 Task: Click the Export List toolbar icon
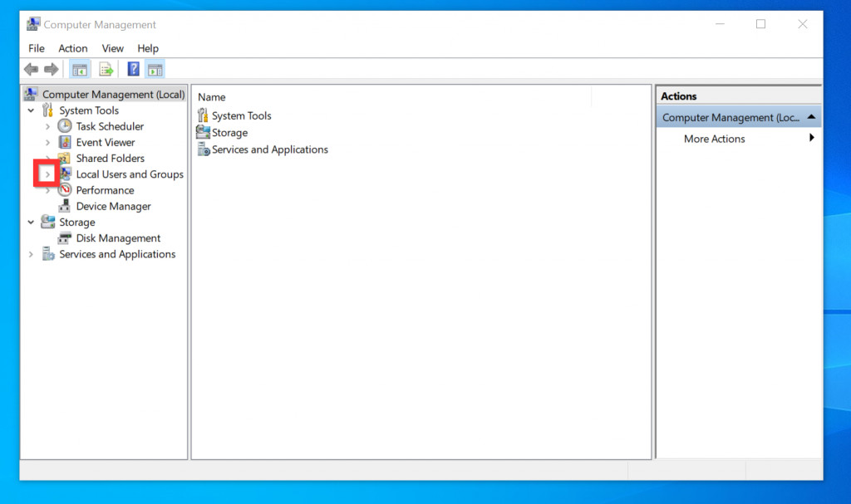106,70
